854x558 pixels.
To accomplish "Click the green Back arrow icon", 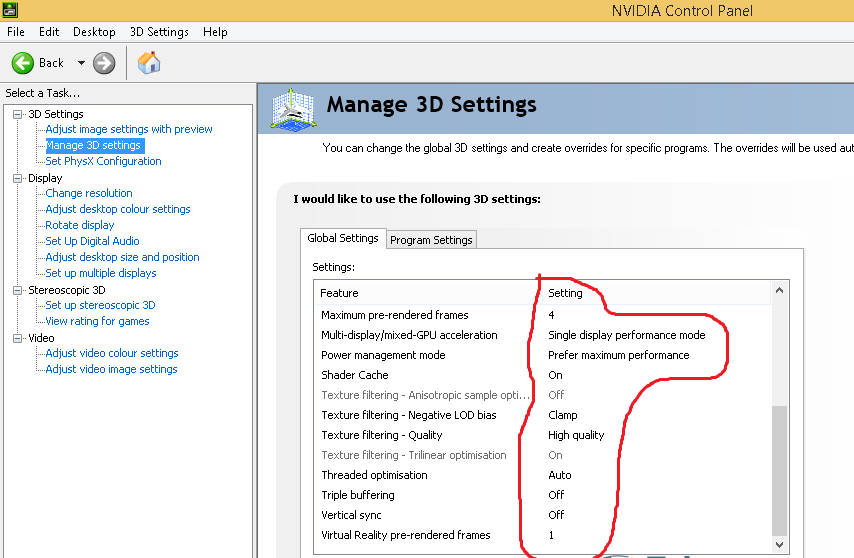I will point(22,63).
